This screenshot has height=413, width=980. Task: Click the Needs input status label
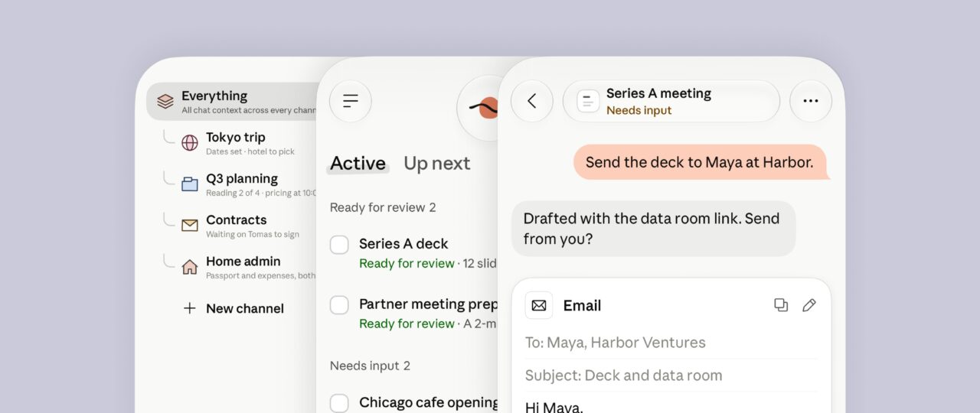click(x=639, y=110)
